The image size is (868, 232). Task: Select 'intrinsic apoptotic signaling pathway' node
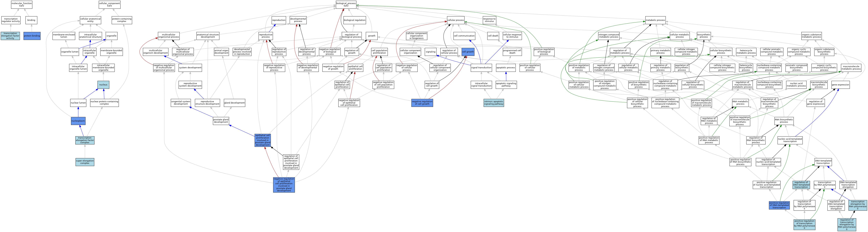[494, 103]
